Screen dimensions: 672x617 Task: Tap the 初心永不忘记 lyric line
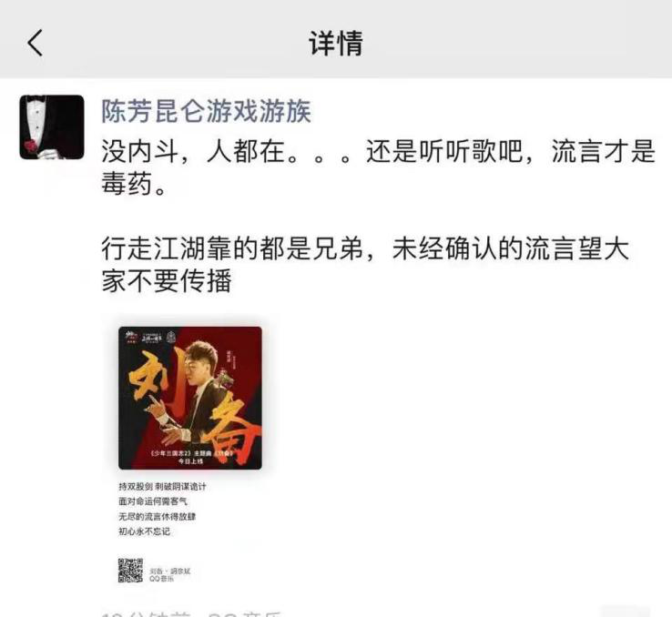(x=145, y=531)
